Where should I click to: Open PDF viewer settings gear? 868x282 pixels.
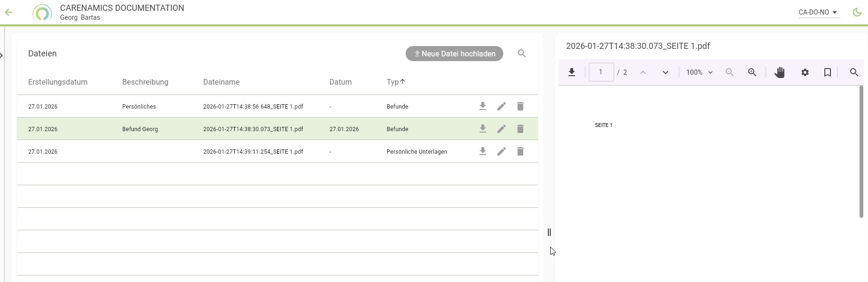[x=805, y=72]
